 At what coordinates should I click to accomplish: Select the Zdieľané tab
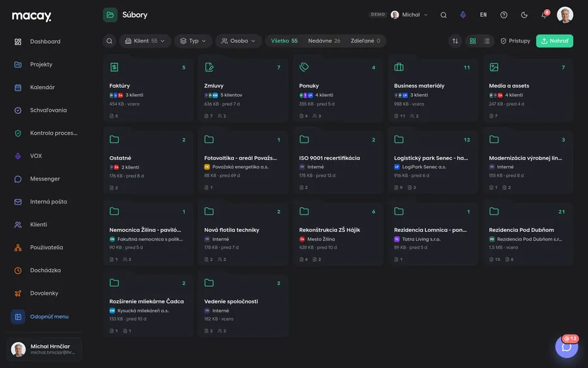click(x=365, y=41)
